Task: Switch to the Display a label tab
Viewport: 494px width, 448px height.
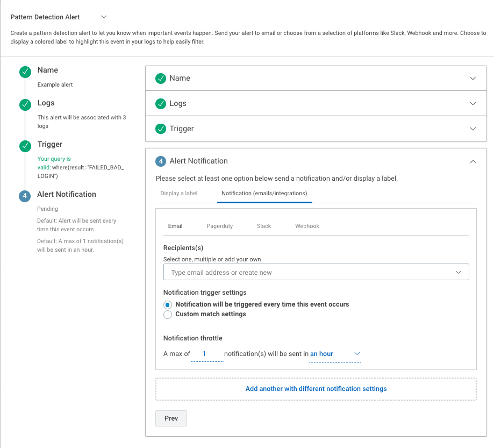Action: [x=179, y=193]
